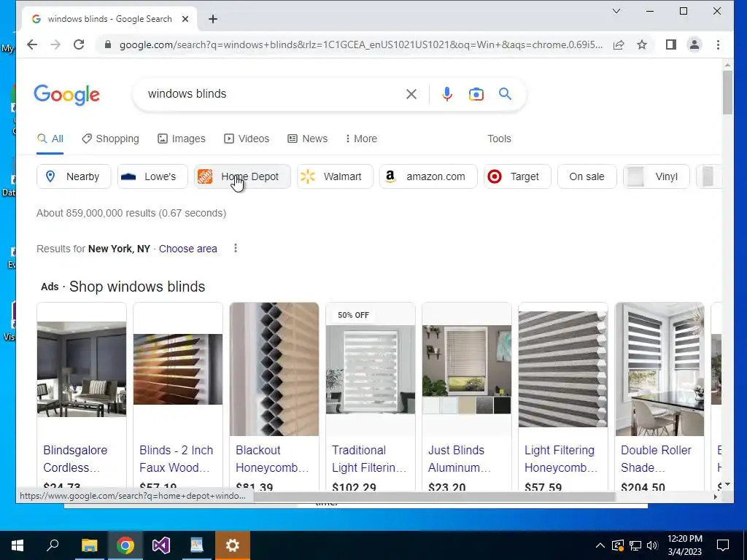Open the volume speaker icon
747x560 pixels.
(x=652, y=545)
